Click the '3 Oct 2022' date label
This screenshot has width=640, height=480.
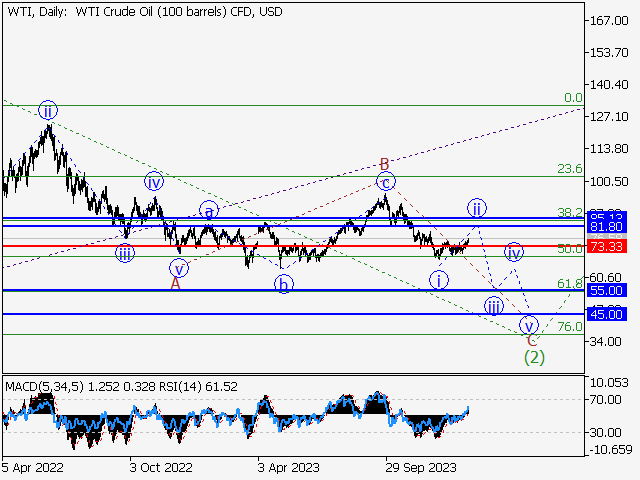(x=161, y=467)
